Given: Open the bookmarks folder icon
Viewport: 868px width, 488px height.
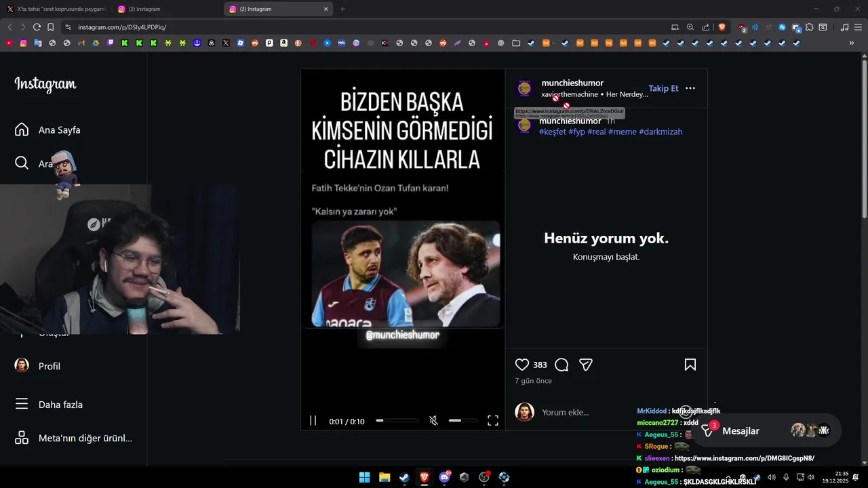Looking at the screenshot, I should click(x=516, y=43).
